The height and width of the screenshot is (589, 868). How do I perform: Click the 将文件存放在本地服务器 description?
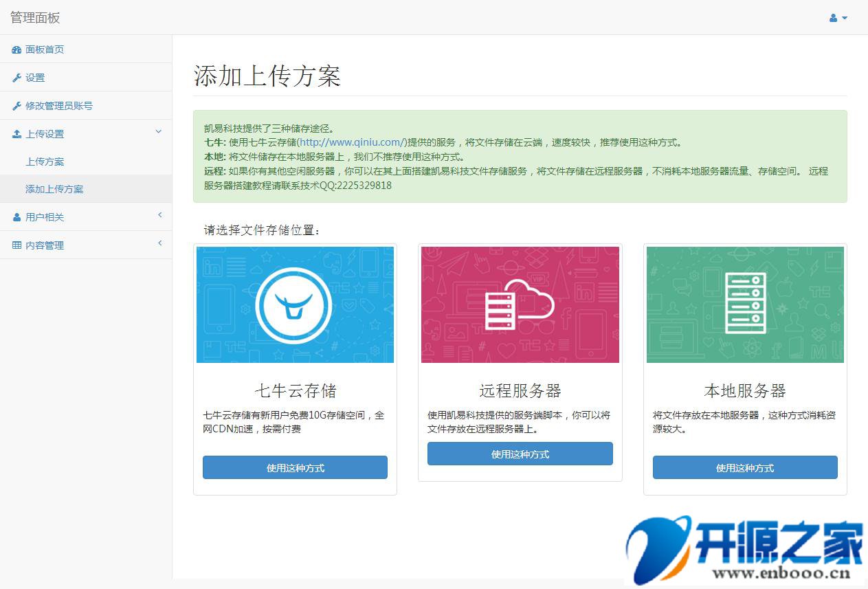pos(744,422)
